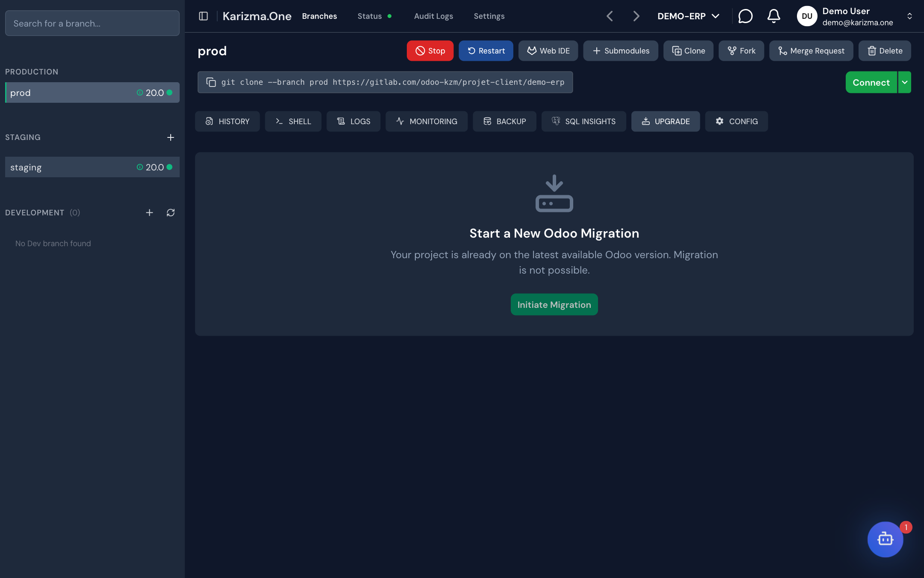Open the HISTORY tab
The height and width of the screenshot is (578, 924).
pos(227,122)
